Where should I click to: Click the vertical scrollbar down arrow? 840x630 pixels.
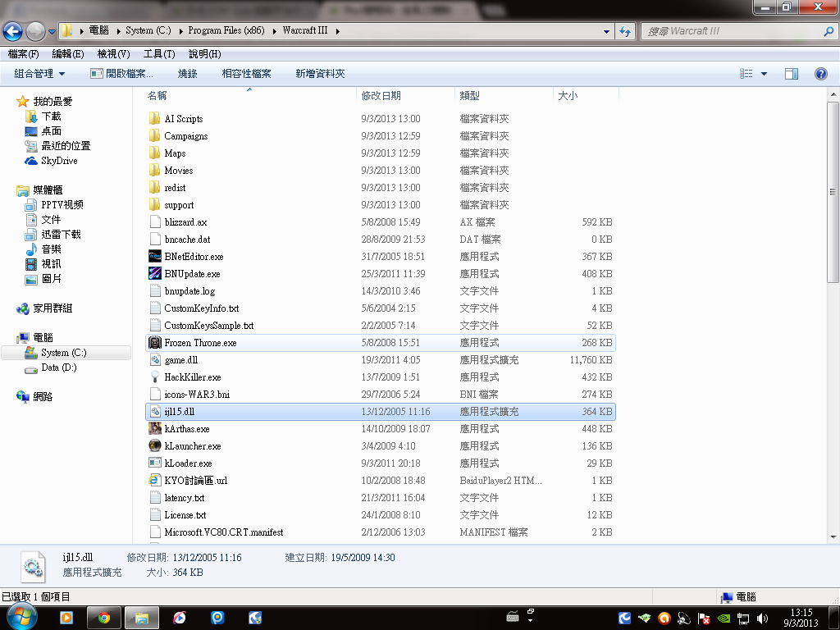(833, 536)
